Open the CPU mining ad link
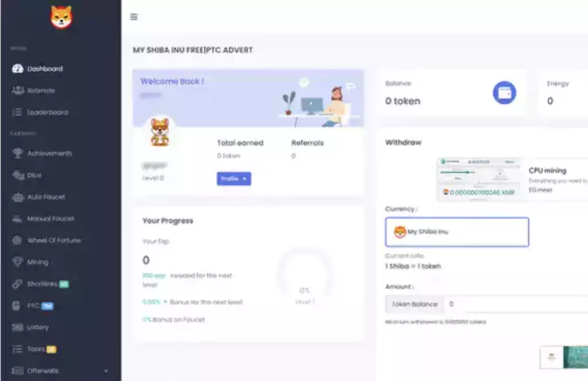The height and width of the screenshot is (381, 588). (547, 170)
